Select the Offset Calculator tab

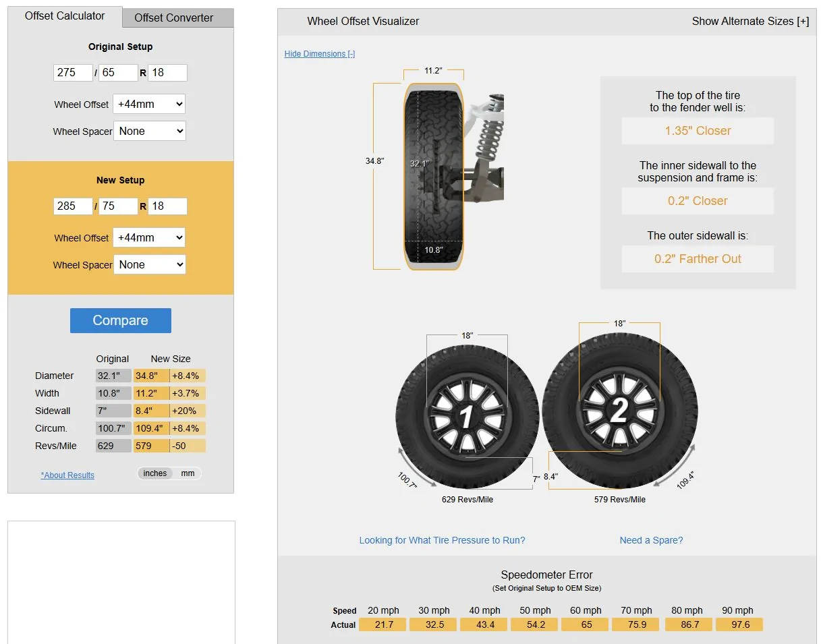pos(64,16)
